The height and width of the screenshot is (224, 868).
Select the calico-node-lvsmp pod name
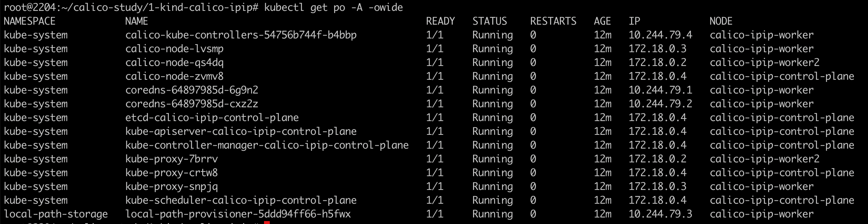[x=174, y=49]
